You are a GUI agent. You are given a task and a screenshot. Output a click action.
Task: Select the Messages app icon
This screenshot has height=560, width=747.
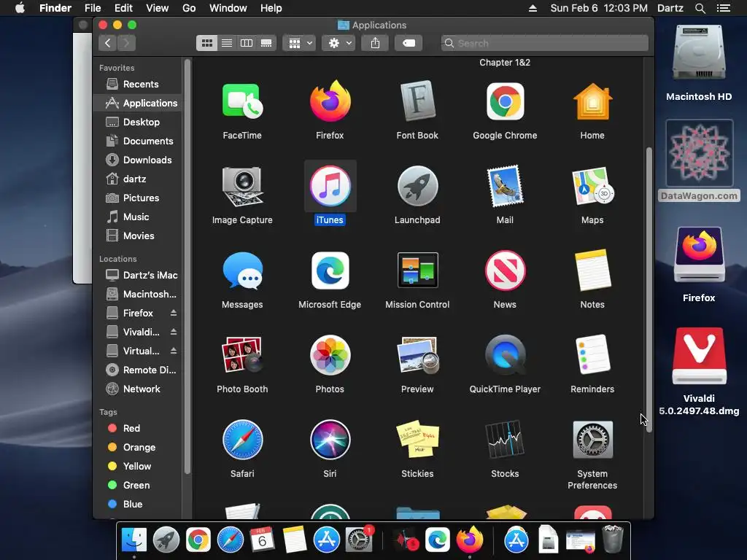coord(242,271)
